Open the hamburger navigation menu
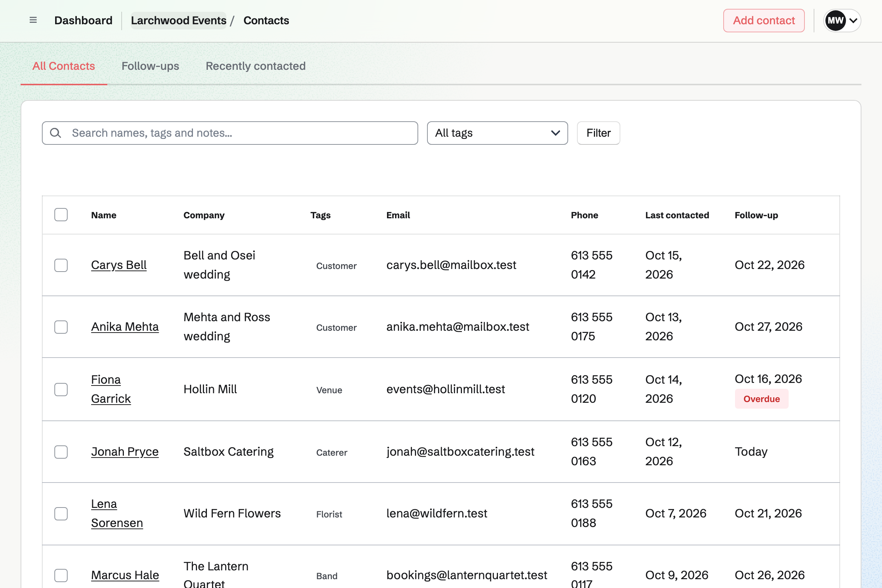Screen dimensions: 882x588 coord(33,20)
